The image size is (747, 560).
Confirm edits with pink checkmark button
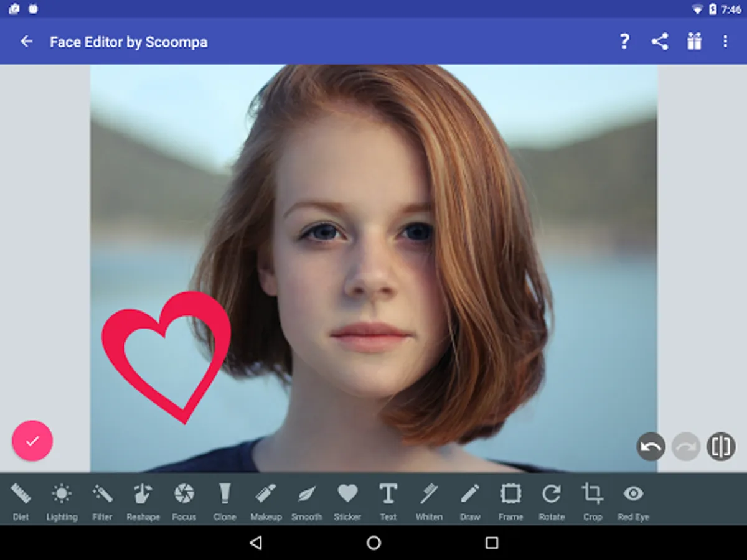tap(32, 441)
